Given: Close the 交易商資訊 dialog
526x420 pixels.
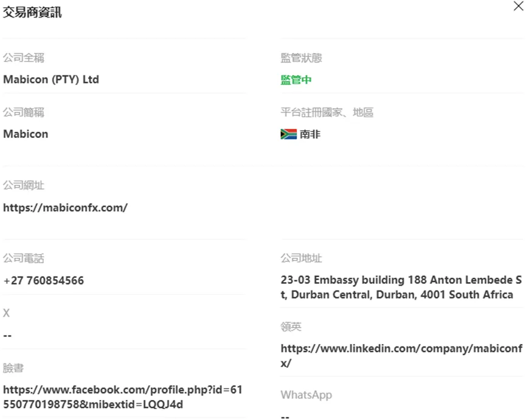Looking at the screenshot, I should (x=518, y=6).
